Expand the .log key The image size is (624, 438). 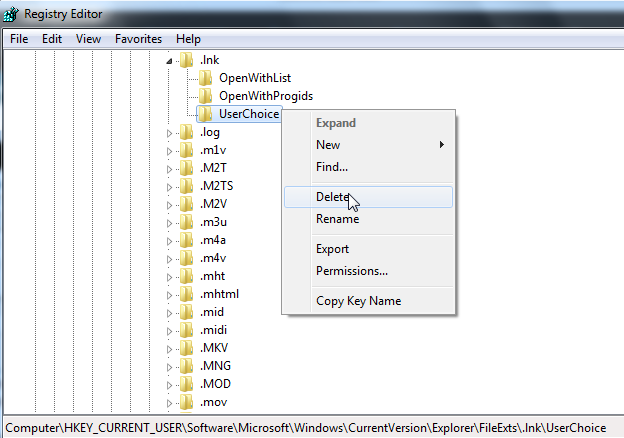[169, 133]
